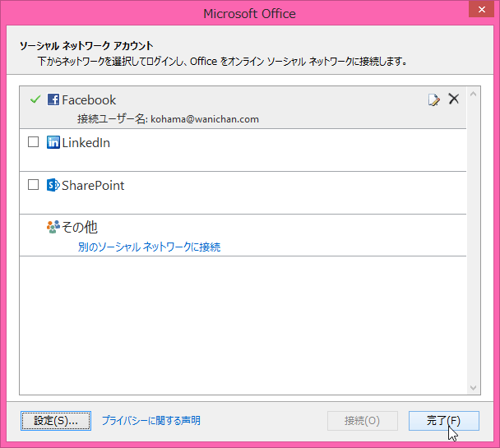Image resolution: width=500 pixels, height=448 pixels.
Task: Open 別のソーシャル ネットワークに接続 link
Action: point(149,247)
